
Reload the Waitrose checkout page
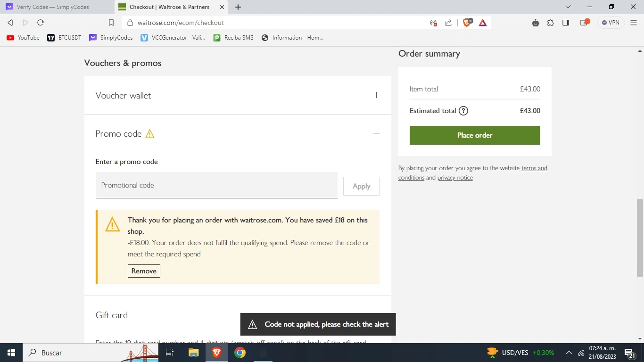[x=41, y=23]
